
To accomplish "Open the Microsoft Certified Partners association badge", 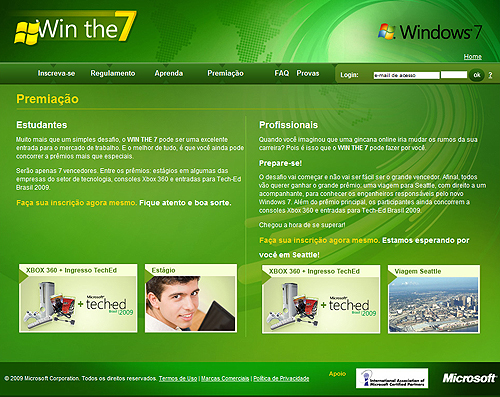I will [x=392, y=378].
